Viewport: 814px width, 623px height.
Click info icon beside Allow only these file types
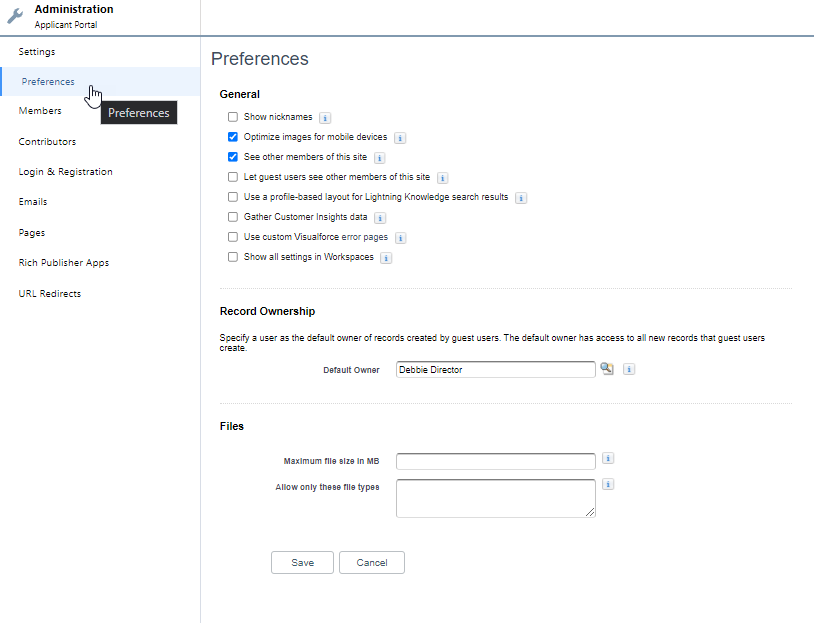coord(609,484)
